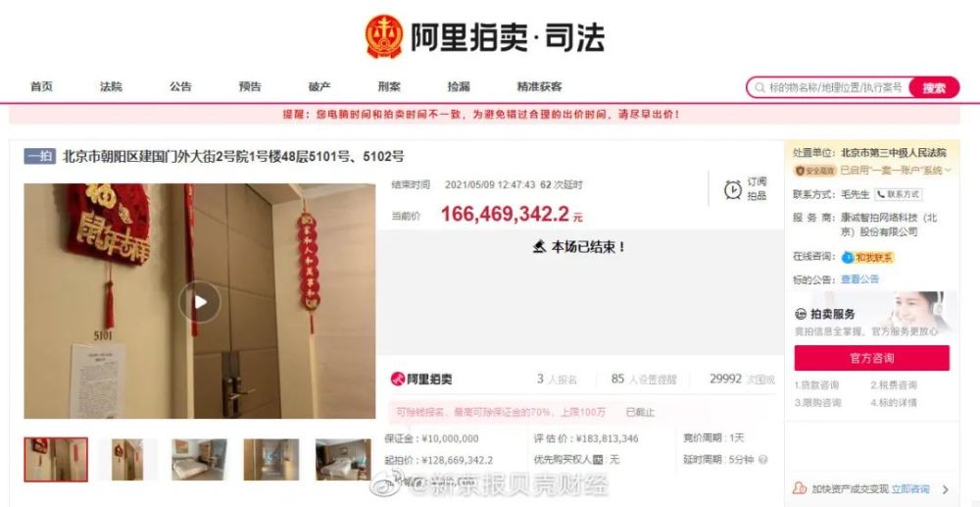Expand the 一案一账户 system dropdown arrow

click(948, 170)
